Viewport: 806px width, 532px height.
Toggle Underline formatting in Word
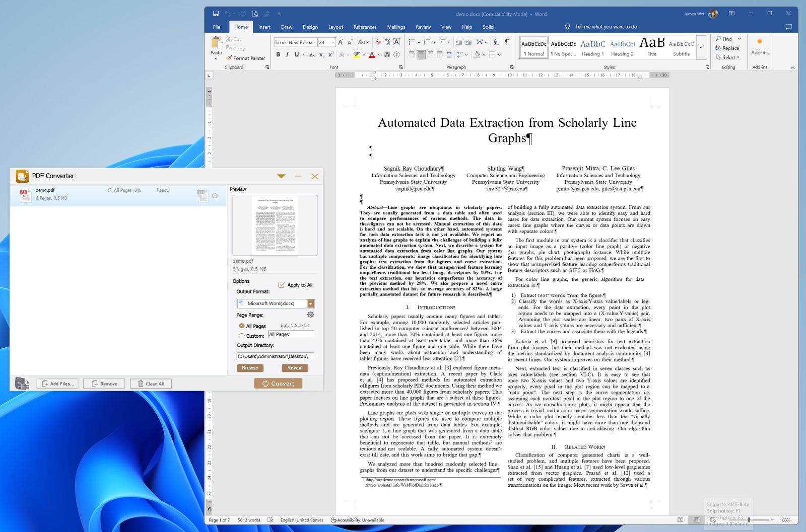click(297, 54)
